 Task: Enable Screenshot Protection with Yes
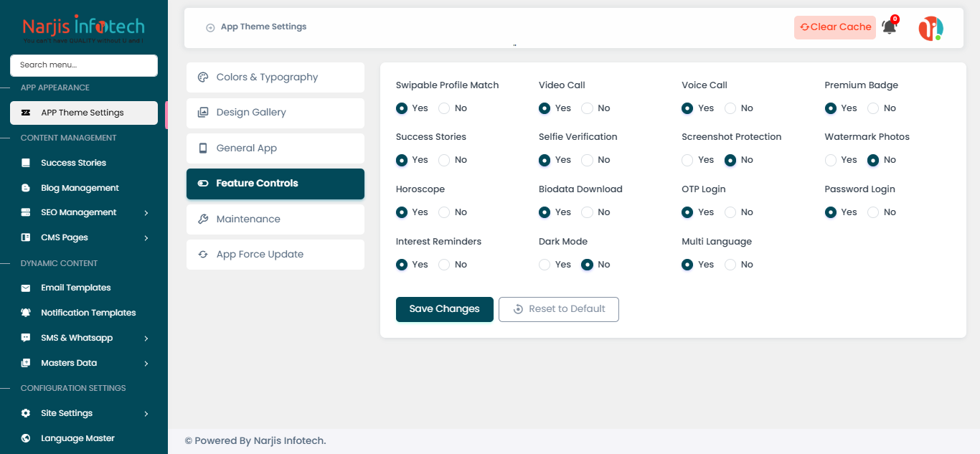[687, 160]
